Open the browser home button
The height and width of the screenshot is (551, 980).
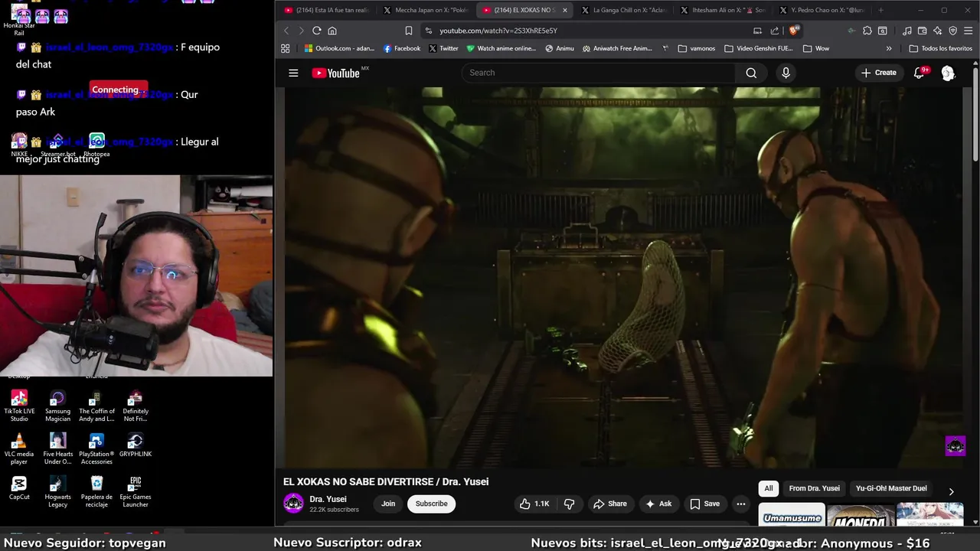point(332,31)
